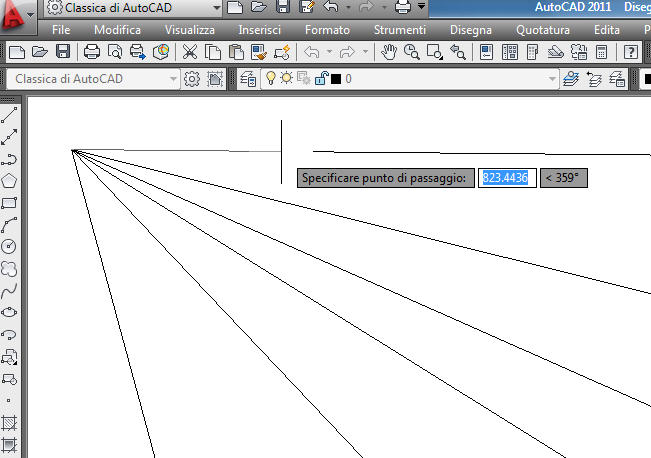Click the Help question mark icon
The height and width of the screenshot is (458, 651).
[631, 52]
